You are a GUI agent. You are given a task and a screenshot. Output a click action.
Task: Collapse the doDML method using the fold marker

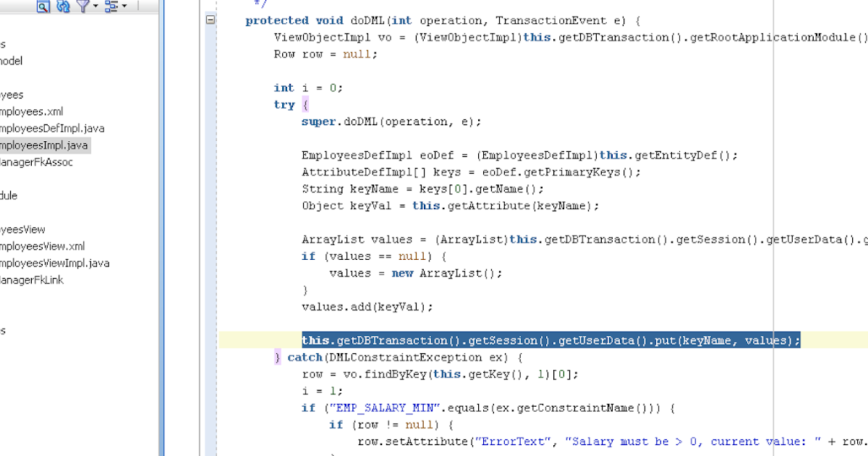209,20
